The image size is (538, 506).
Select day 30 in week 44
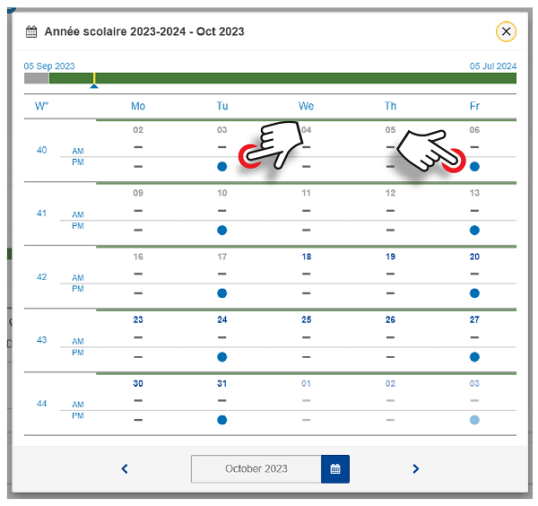[138, 383]
